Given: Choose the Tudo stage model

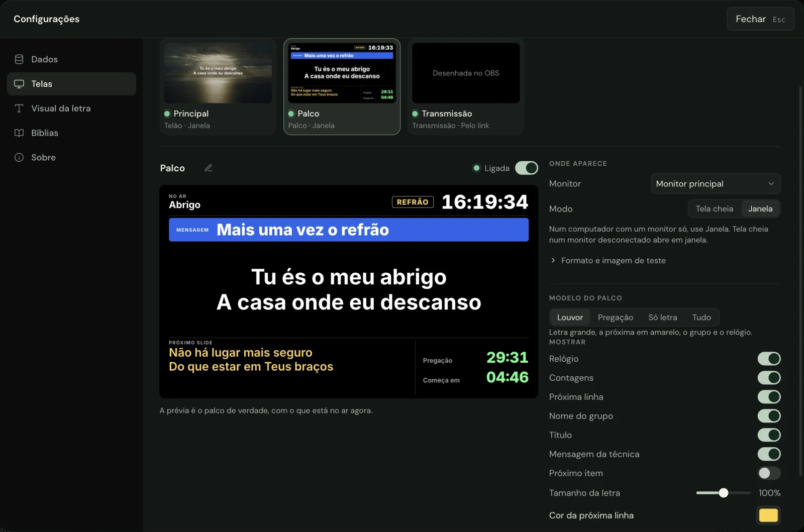Looking at the screenshot, I should point(701,317).
